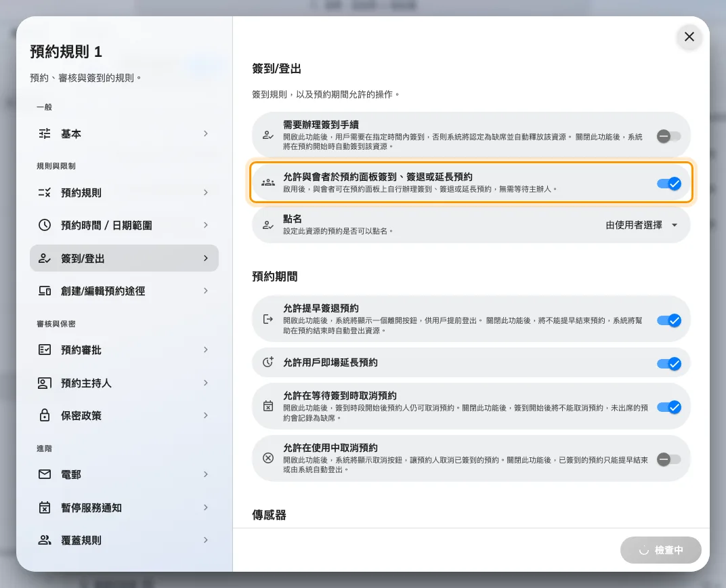Click the chevron next to 覆蓋規則

pos(206,539)
